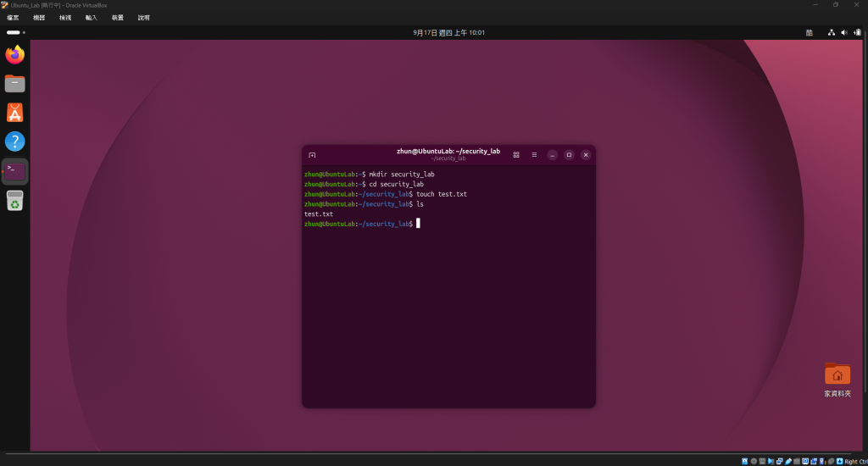The height and width of the screenshot is (466, 868).
Task: Click the VirtualBox recording status icon
Action: pos(814,461)
